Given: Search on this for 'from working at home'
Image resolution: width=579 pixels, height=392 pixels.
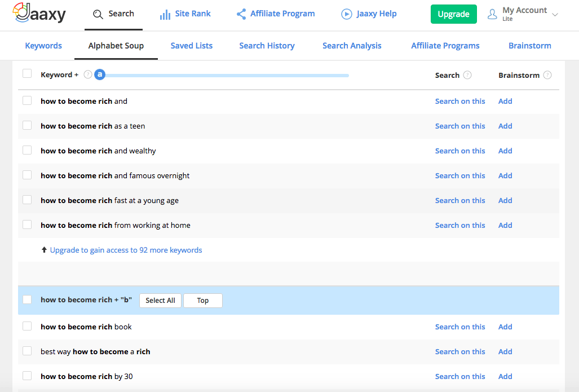Looking at the screenshot, I should point(460,226).
